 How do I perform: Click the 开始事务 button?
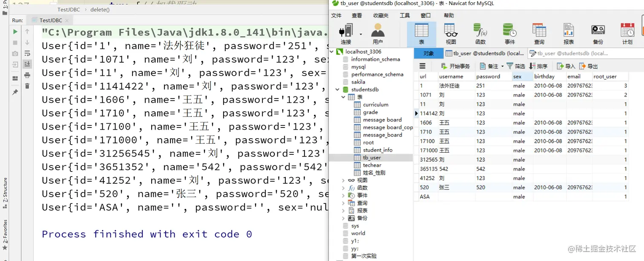coord(455,66)
